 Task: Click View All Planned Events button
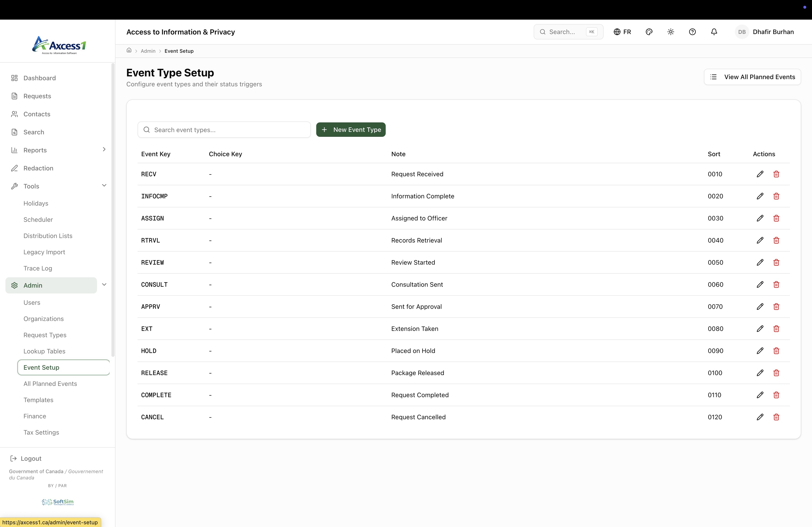tap(752, 77)
